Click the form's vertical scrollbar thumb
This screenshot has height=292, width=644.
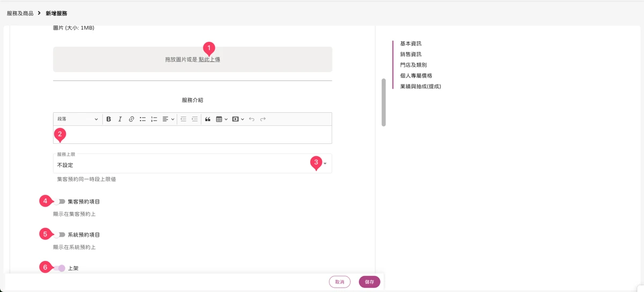coord(384,103)
